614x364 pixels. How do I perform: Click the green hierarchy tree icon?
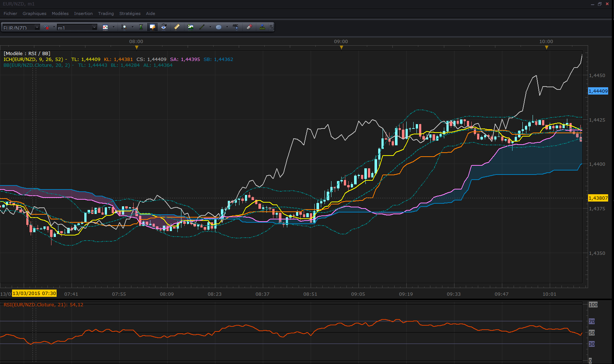pyautogui.click(x=262, y=27)
